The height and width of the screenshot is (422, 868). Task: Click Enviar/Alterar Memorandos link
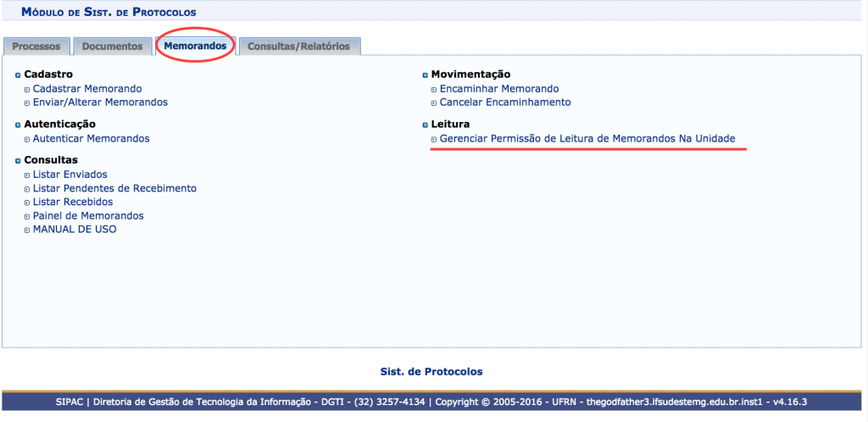tap(100, 102)
